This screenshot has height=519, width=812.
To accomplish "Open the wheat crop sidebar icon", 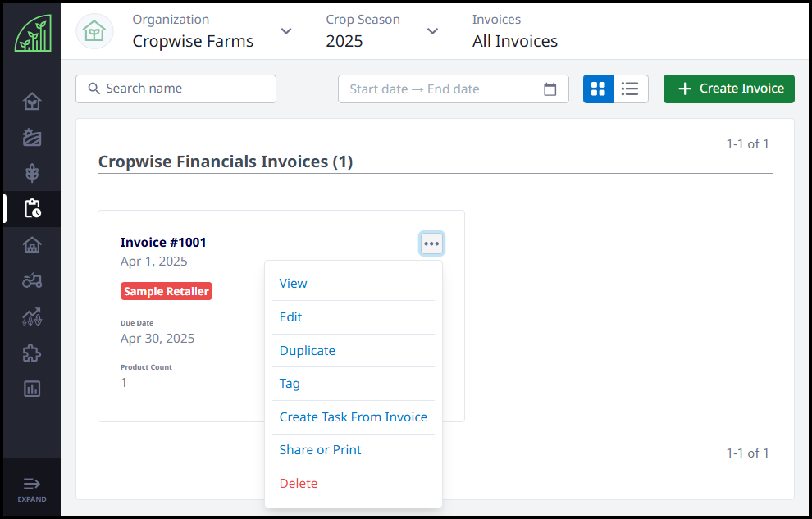I will [x=32, y=173].
